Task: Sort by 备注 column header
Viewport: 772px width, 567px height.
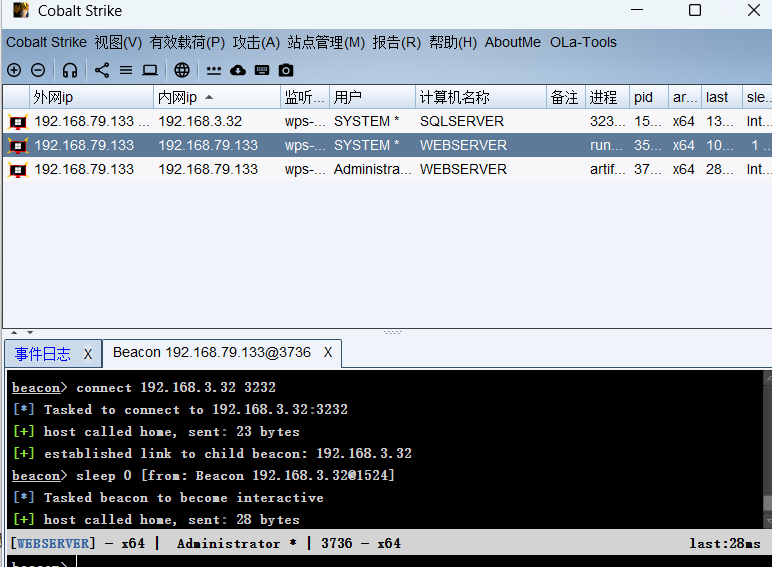Action: (x=566, y=97)
